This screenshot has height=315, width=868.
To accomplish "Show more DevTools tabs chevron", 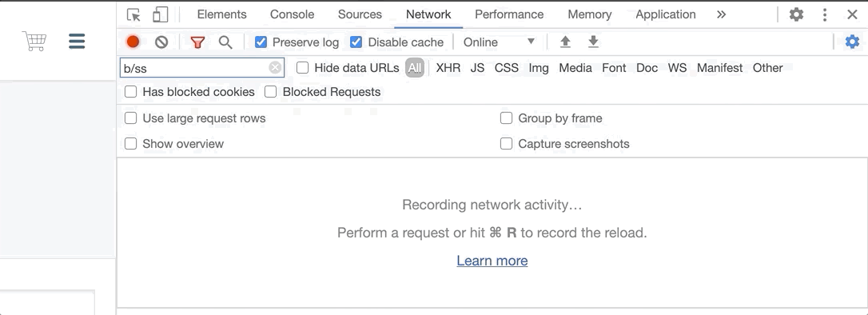I will (x=721, y=15).
